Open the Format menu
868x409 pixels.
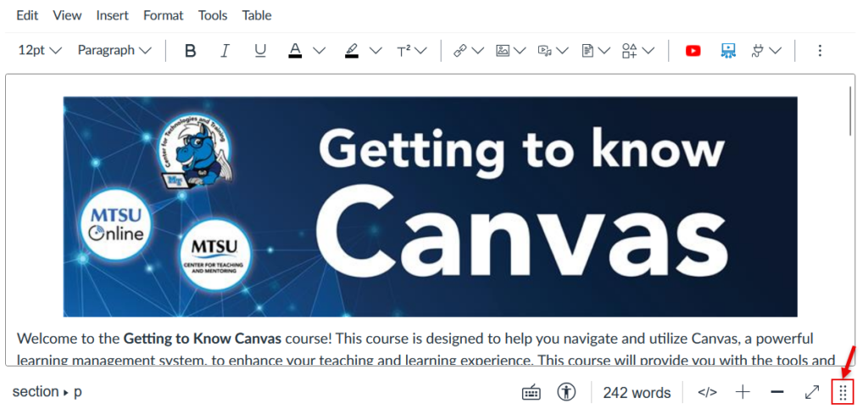coord(164,15)
